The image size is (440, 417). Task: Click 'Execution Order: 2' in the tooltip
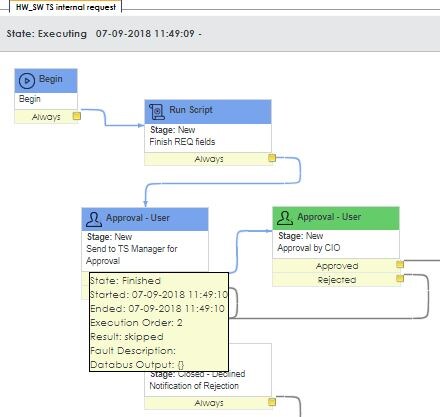(x=136, y=323)
